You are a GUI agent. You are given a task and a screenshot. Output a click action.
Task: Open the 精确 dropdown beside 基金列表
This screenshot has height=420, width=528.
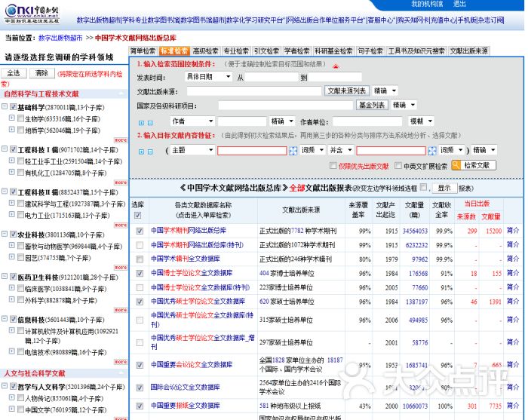[x=404, y=106]
